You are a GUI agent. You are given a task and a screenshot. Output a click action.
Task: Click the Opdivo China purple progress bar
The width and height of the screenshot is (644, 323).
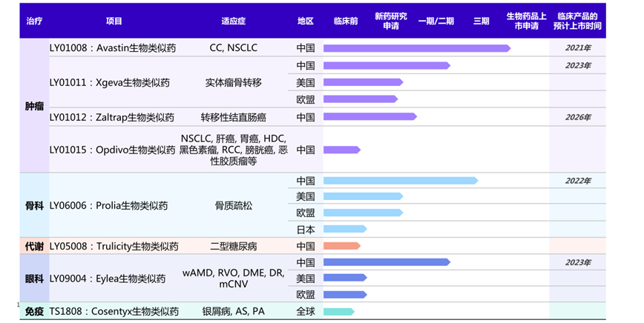point(342,150)
